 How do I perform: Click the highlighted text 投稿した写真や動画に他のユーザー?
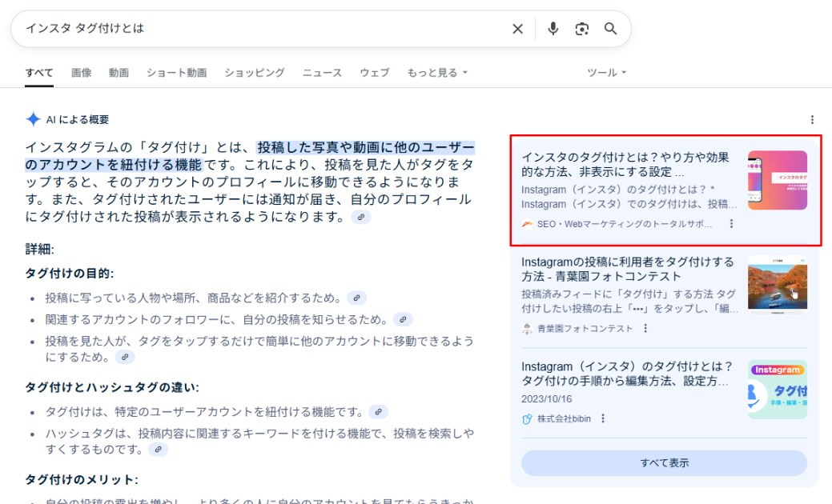(366, 147)
